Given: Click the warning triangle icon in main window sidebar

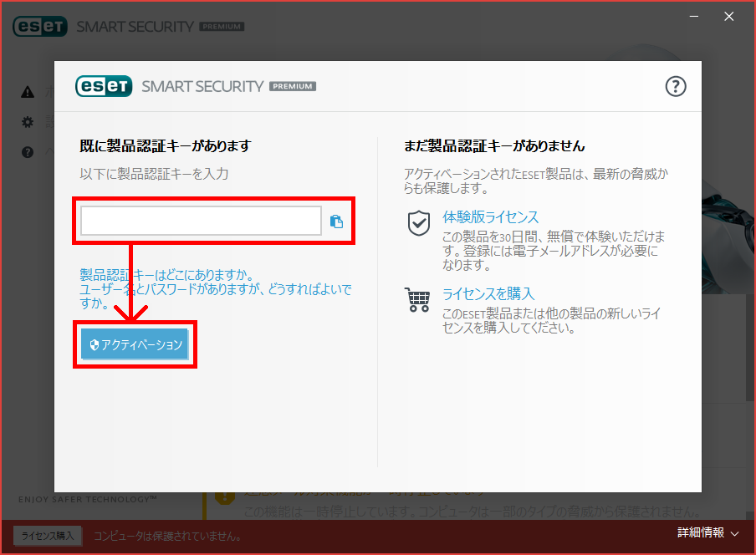Looking at the screenshot, I should tap(28, 92).
